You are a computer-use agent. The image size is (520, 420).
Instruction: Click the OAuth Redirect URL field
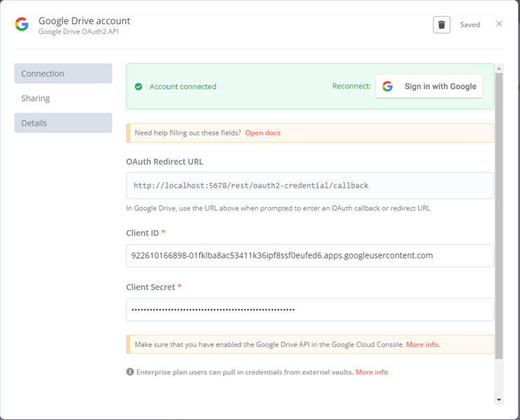click(x=309, y=186)
